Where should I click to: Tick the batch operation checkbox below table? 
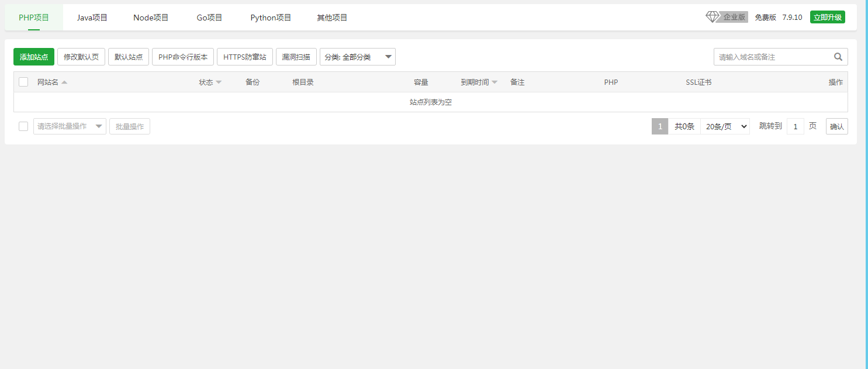23,126
